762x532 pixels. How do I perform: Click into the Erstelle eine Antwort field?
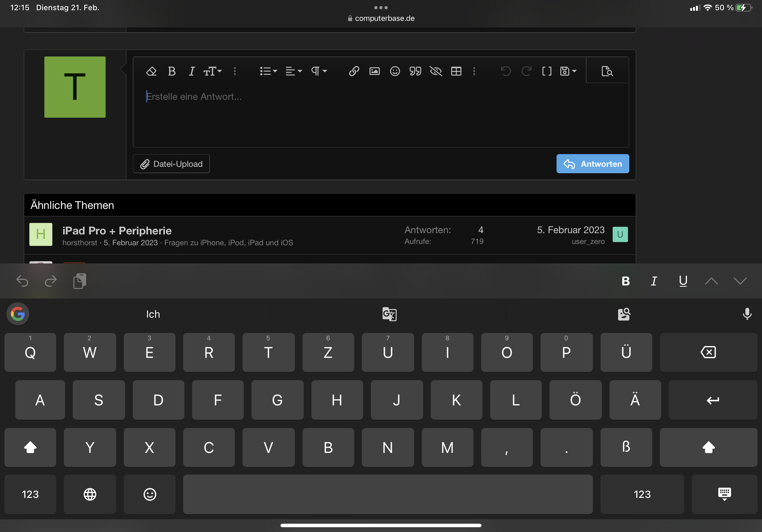coord(380,113)
